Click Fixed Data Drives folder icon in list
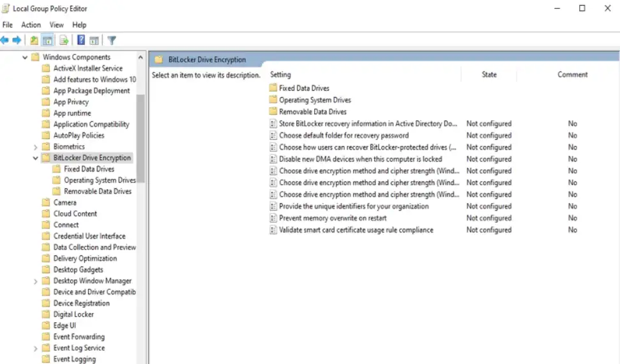The width and height of the screenshot is (620, 364). click(x=273, y=87)
